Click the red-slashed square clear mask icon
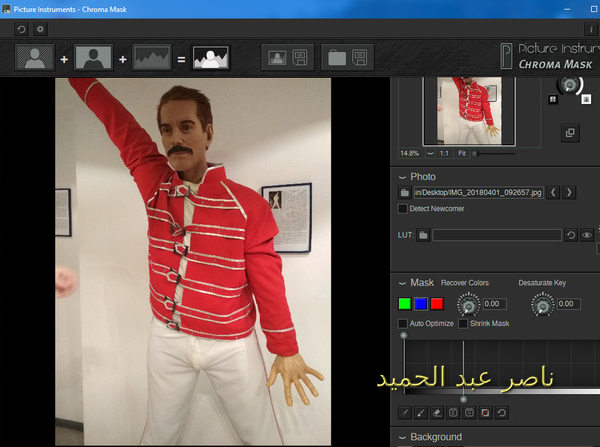 click(485, 413)
